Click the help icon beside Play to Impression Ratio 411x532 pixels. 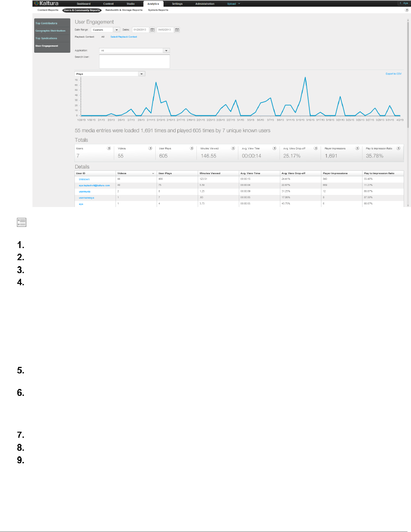tap(398, 148)
